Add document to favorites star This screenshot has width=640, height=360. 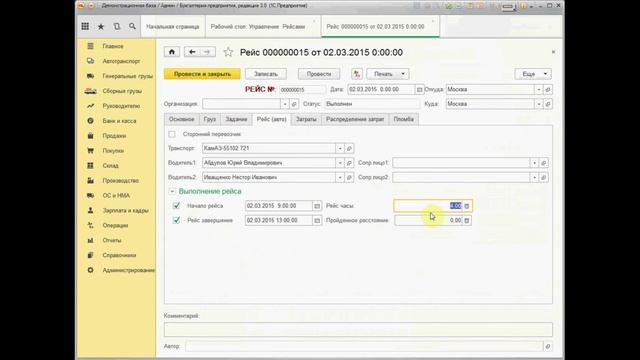click(x=228, y=52)
